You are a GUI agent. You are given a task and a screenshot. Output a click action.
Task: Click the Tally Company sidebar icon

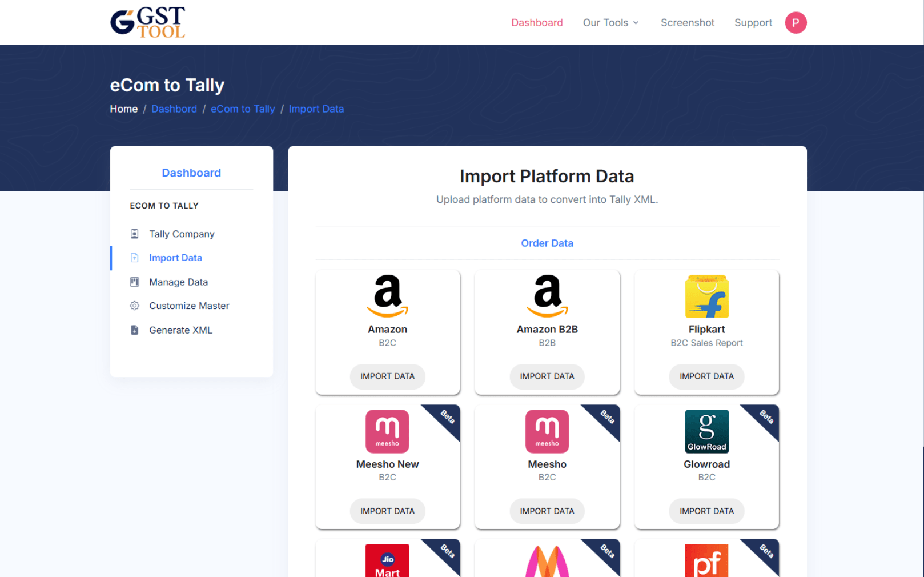[135, 234]
